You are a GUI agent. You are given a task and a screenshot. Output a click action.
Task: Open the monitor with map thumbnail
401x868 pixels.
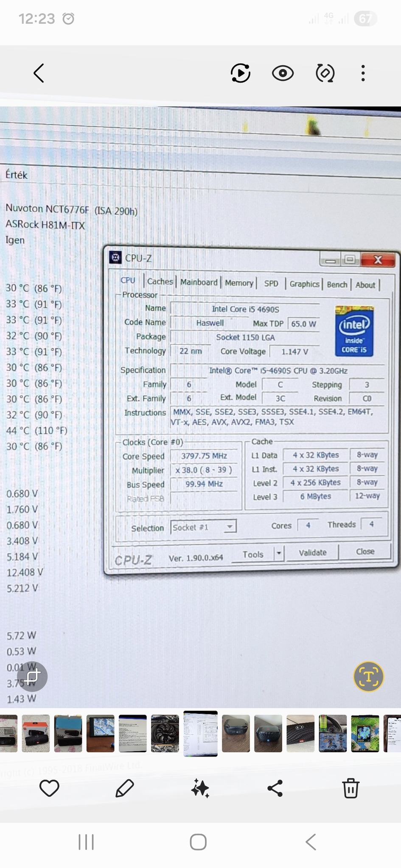[x=100, y=734]
